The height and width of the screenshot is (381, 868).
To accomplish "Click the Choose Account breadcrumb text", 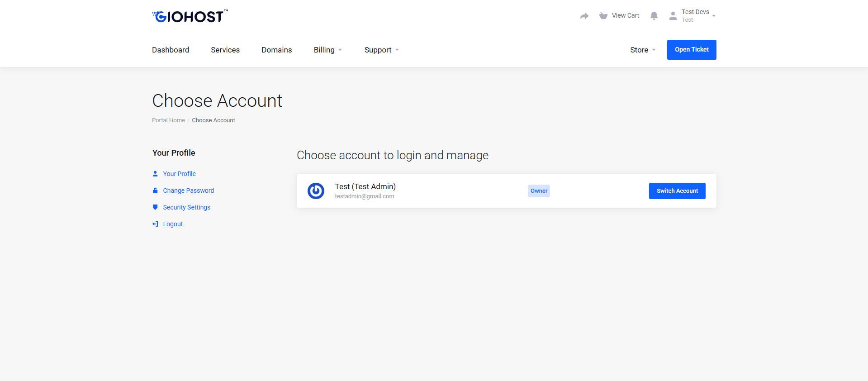I will tap(213, 120).
